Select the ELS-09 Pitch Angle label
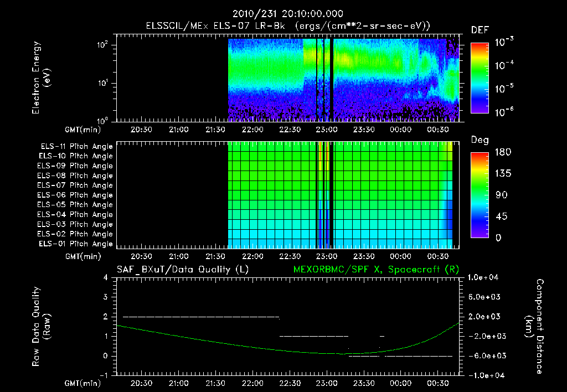 pyautogui.click(x=75, y=166)
